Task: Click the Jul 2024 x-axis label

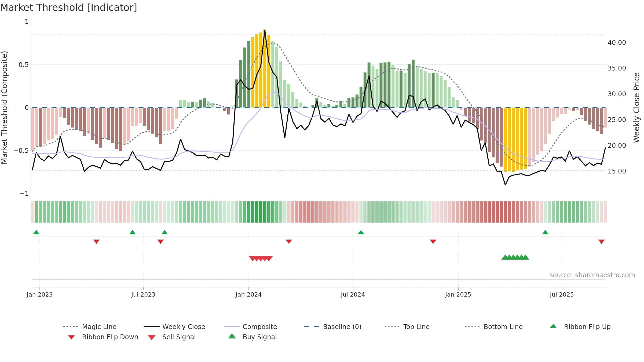Action: coord(353,294)
